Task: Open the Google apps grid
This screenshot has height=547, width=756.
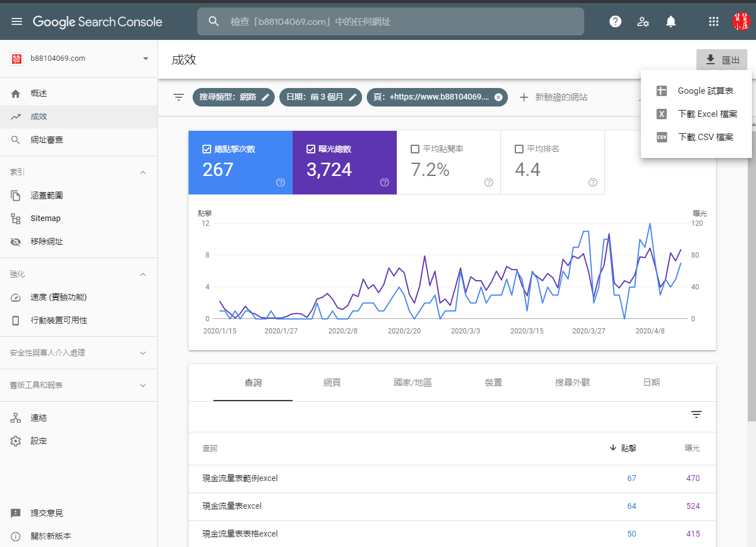Action: [x=714, y=21]
